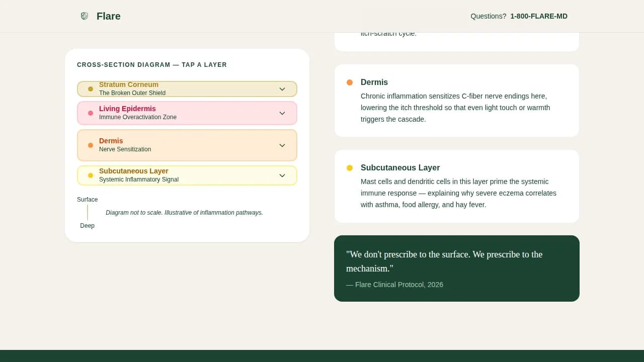Open the Flare brand name link
Screen dimensions: 644x362
click(x=108, y=16)
